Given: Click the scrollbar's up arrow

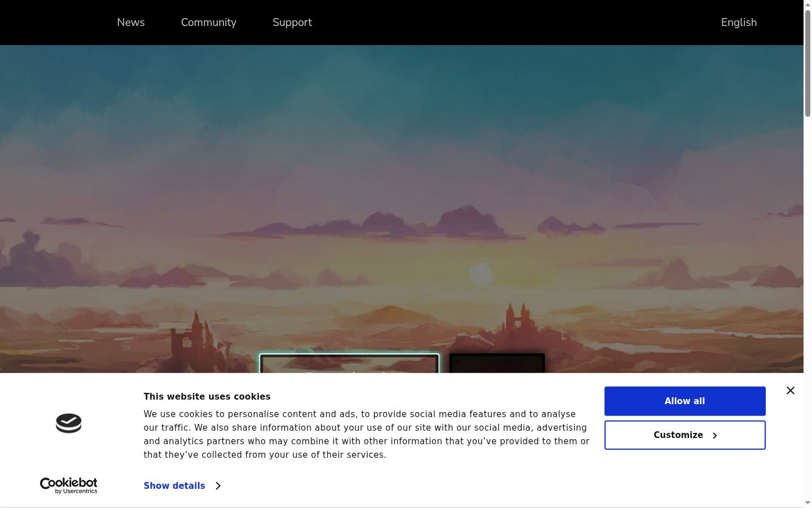Looking at the screenshot, I should (x=807, y=5).
